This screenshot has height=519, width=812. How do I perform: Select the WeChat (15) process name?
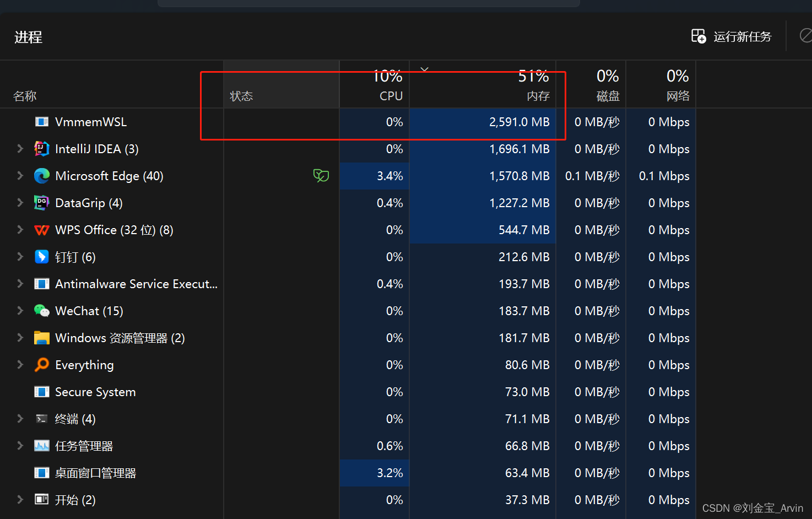(x=89, y=311)
